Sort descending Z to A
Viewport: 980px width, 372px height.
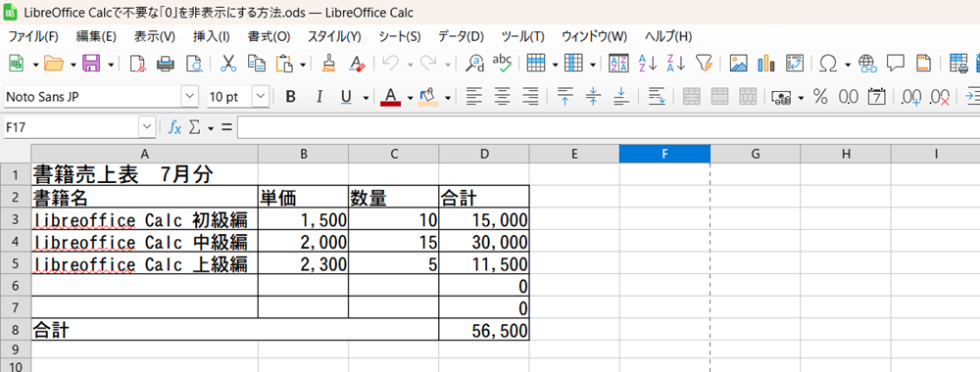tap(676, 63)
